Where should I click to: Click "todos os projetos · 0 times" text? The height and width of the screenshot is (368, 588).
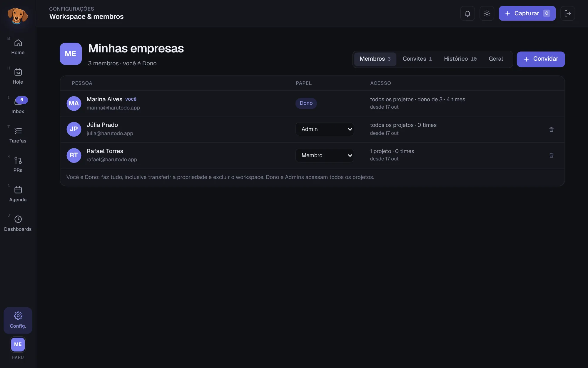click(x=403, y=125)
